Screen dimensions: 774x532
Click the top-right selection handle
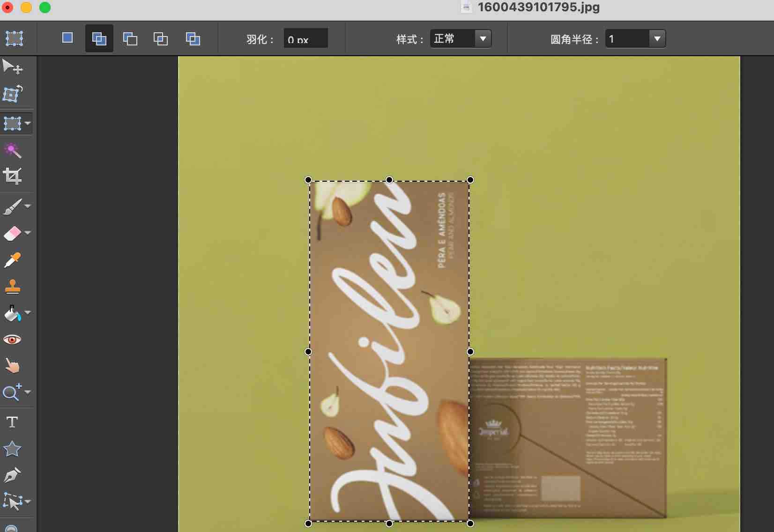point(470,180)
